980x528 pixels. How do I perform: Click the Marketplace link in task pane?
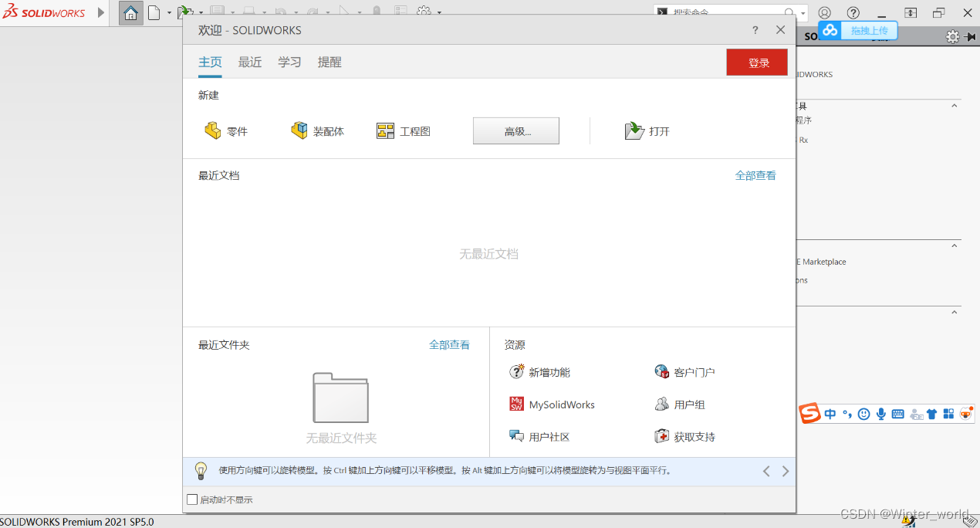[821, 262]
